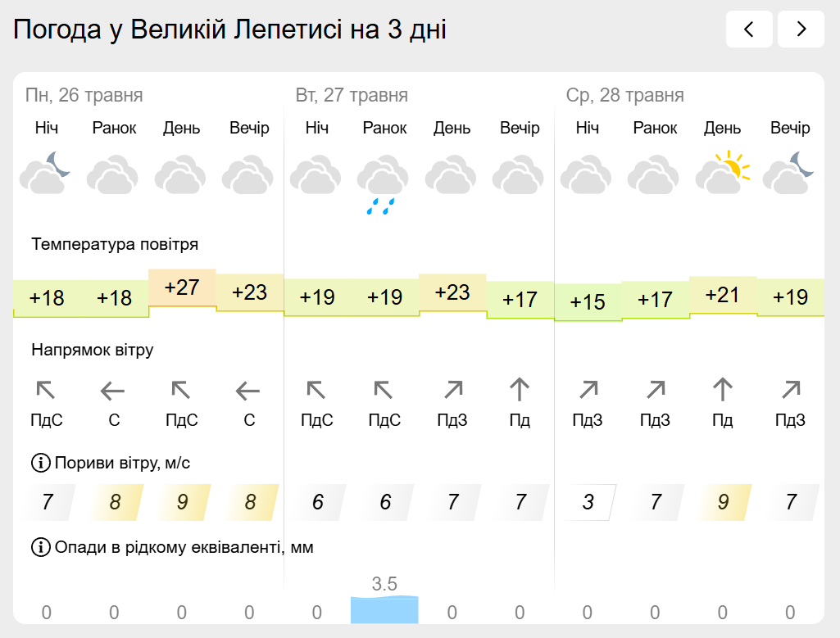Click info icon beside Пориви вітру
Screen dimensions: 840x638
point(41,463)
